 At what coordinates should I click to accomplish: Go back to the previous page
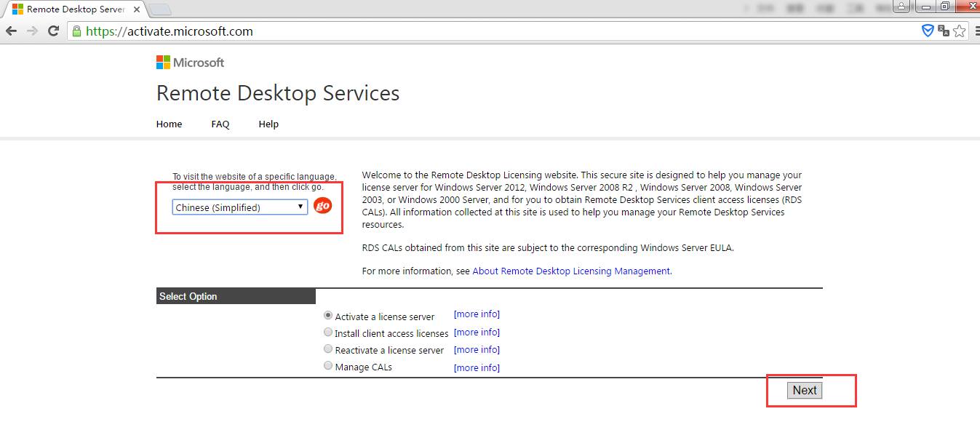[11, 31]
